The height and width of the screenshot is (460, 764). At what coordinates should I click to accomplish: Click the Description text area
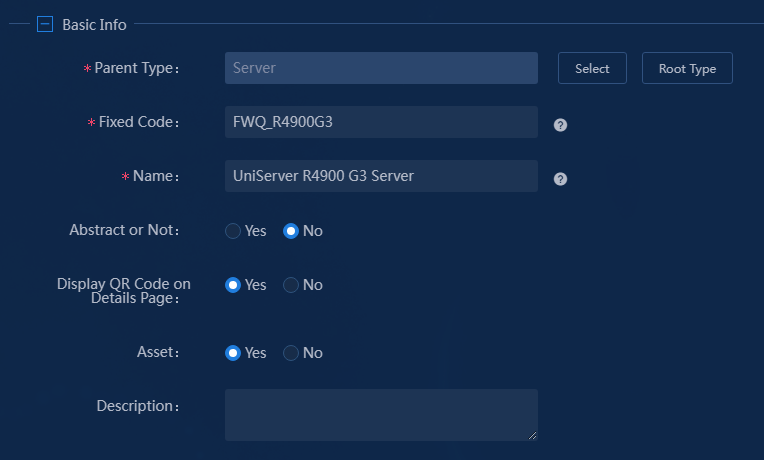381,415
